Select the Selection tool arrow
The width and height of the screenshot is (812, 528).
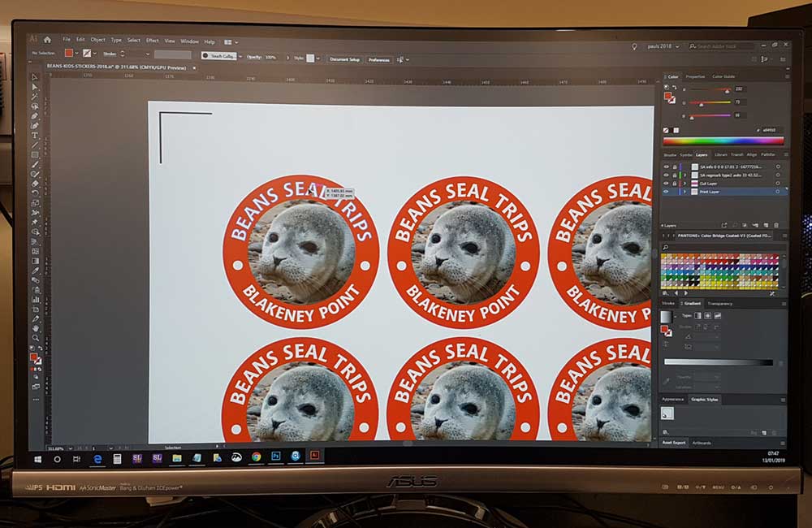click(35, 78)
